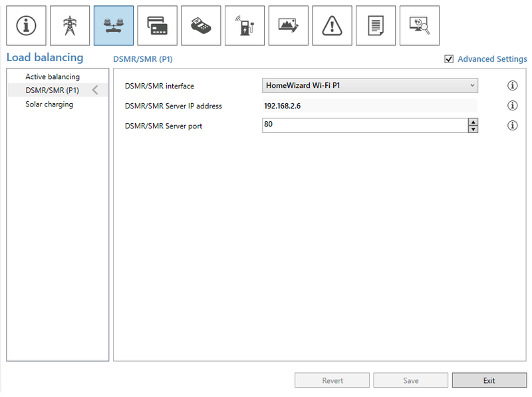
Task: Open the warnings triangle section icon
Action: pos(332,25)
